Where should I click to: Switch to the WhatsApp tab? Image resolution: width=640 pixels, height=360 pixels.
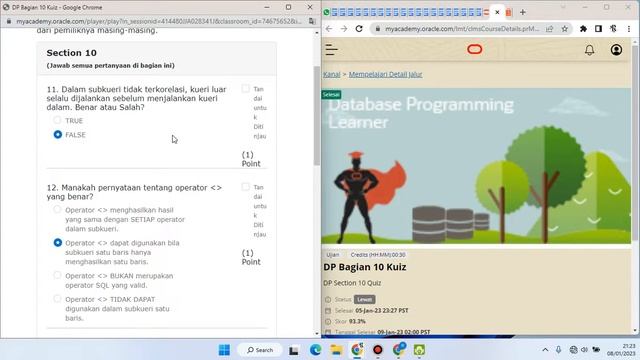[327, 12]
